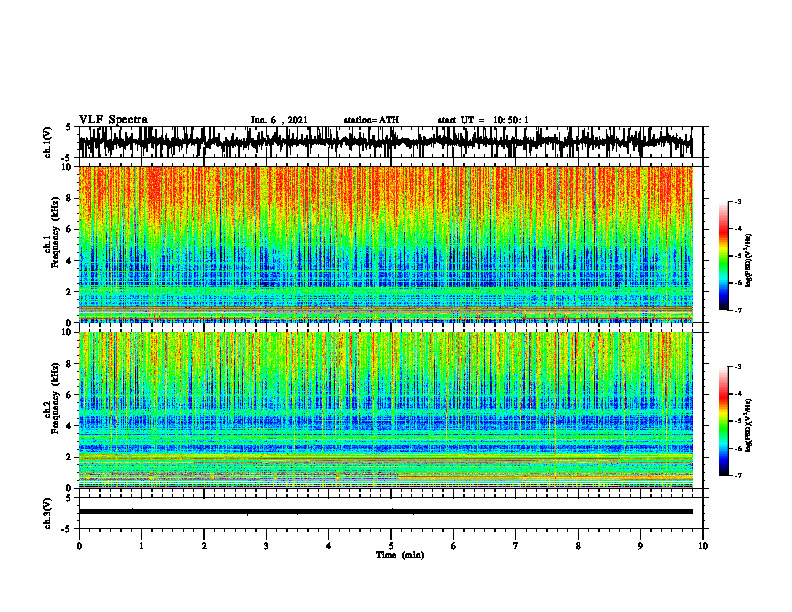Click time axis tick label '0'
Viewport: 792px width, 612px height.
point(79,546)
